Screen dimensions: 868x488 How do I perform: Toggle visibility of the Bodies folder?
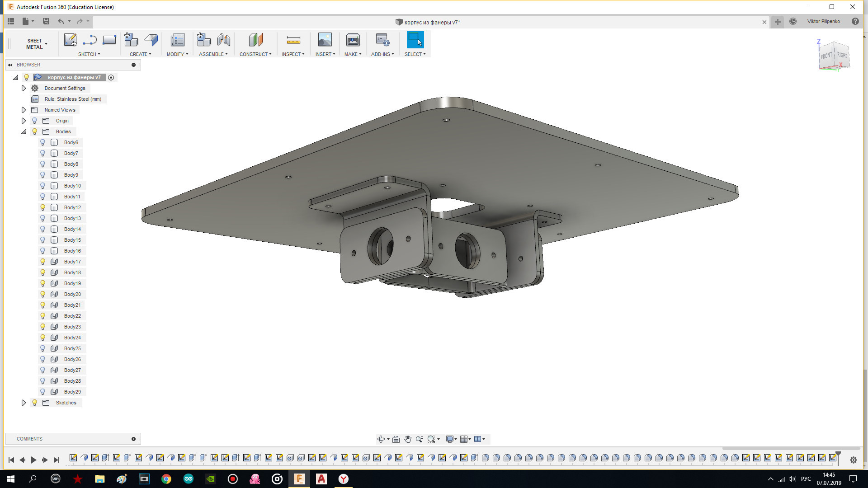(x=35, y=131)
